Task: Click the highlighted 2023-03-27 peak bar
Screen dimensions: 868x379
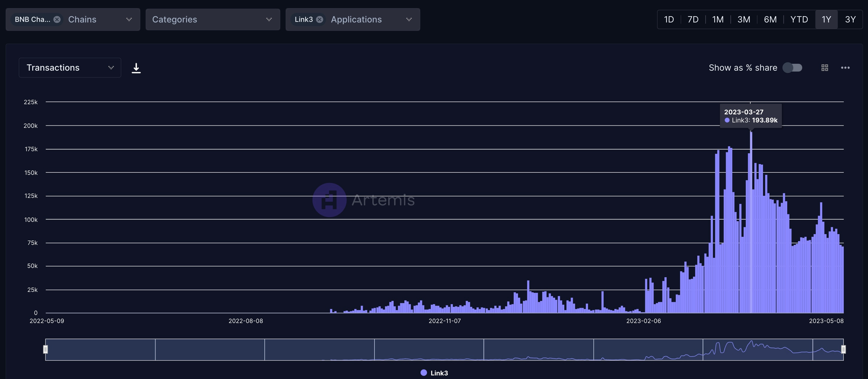Action: click(751, 222)
